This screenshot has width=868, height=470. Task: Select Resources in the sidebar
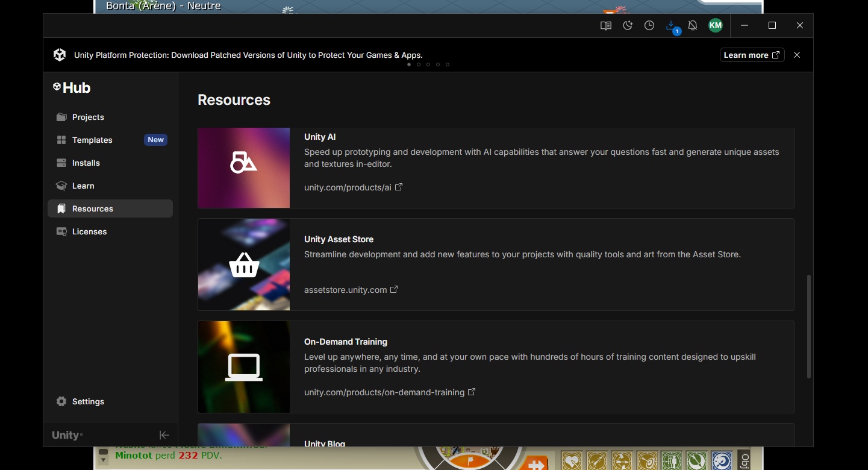click(x=110, y=208)
